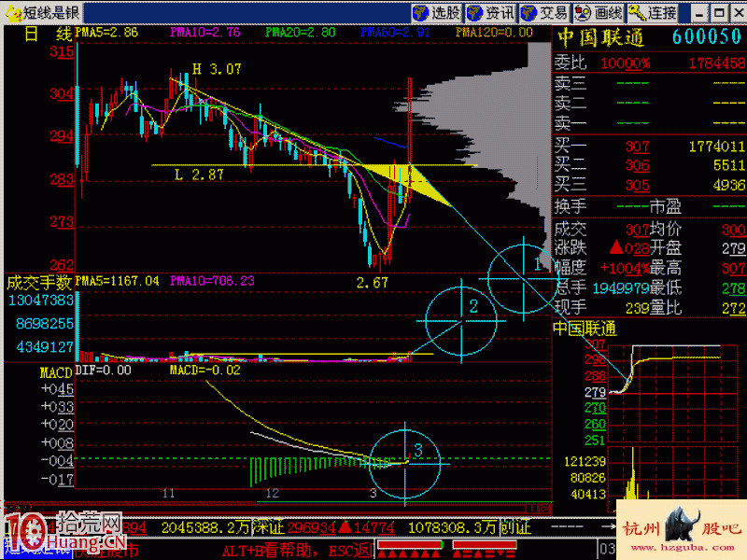Click the 买一 volume 1774011

pyautogui.click(x=717, y=147)
